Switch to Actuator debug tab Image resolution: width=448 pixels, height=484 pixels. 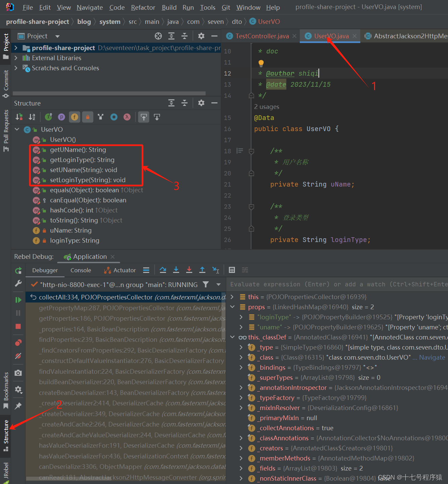pyautogui.click(x=120, y=270)
